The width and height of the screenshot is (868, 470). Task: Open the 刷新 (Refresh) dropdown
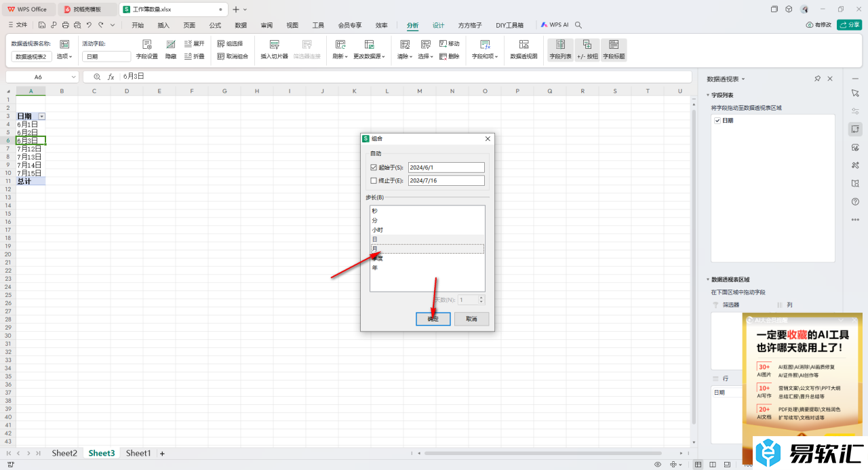pyautogui.click(x=340, y=56)
